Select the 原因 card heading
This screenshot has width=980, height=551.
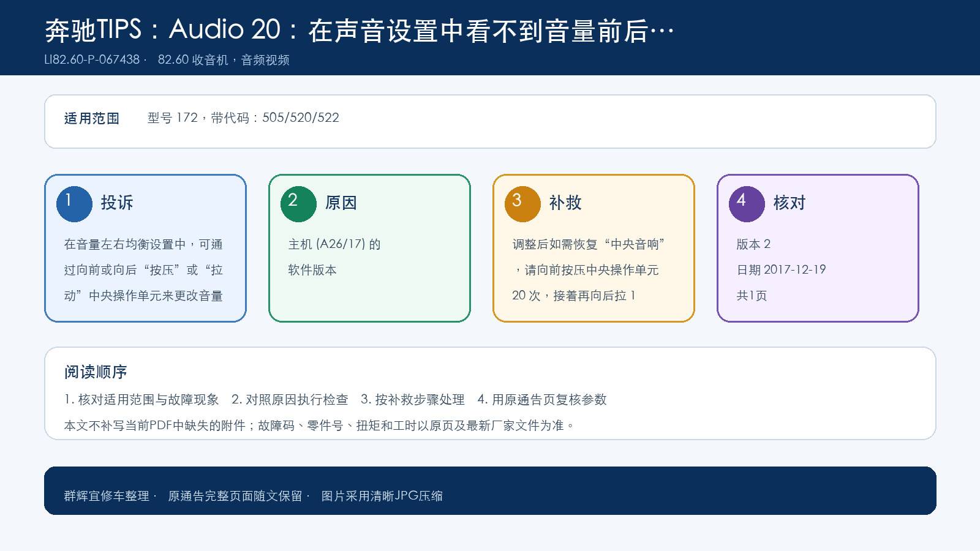click(341, 203)
